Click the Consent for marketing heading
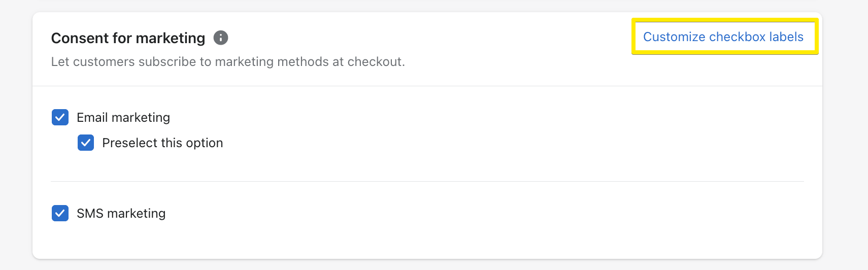 [128, 38]
